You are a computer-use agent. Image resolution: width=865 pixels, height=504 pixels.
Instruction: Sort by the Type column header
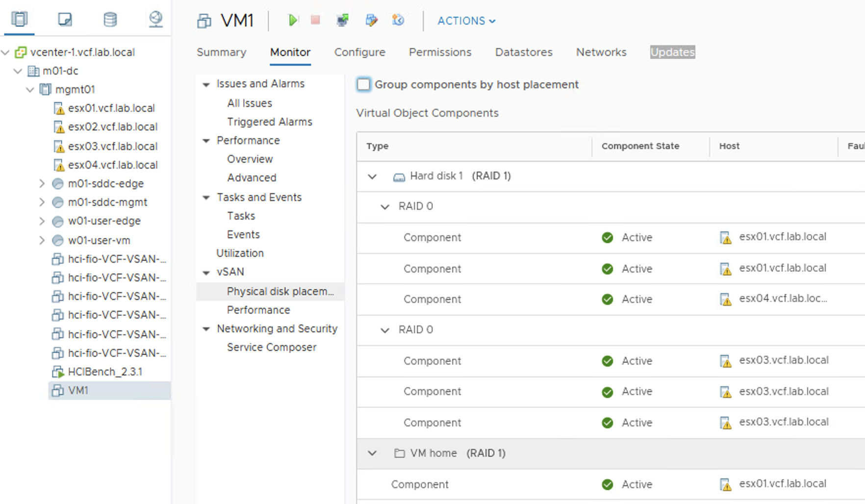(377, 146)
